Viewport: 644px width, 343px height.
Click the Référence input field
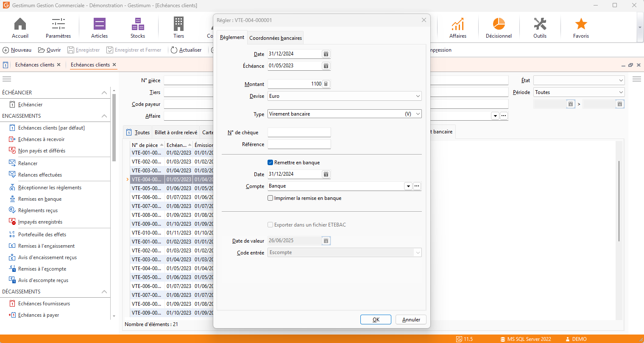[299, 144]
